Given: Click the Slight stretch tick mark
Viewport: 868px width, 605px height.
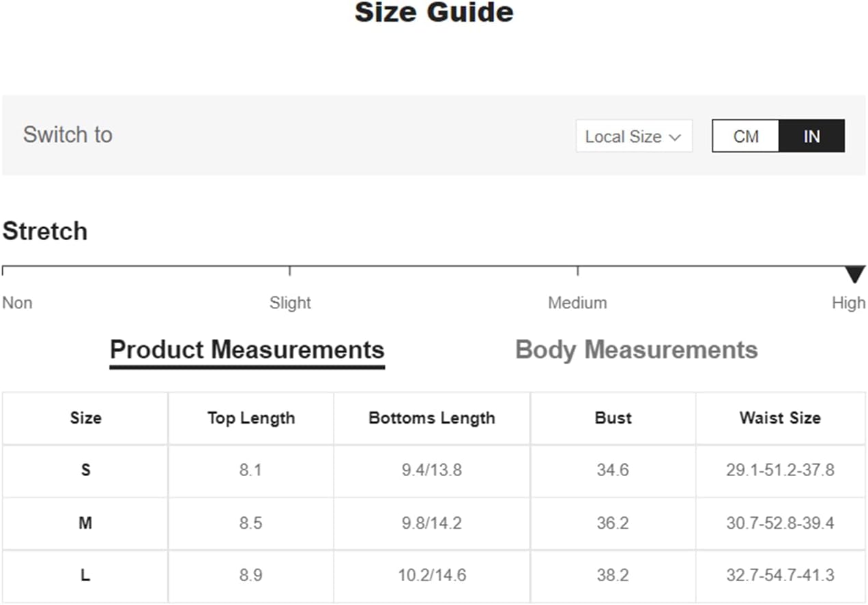Looking at the screenshot, I should [x=290, y=271].
